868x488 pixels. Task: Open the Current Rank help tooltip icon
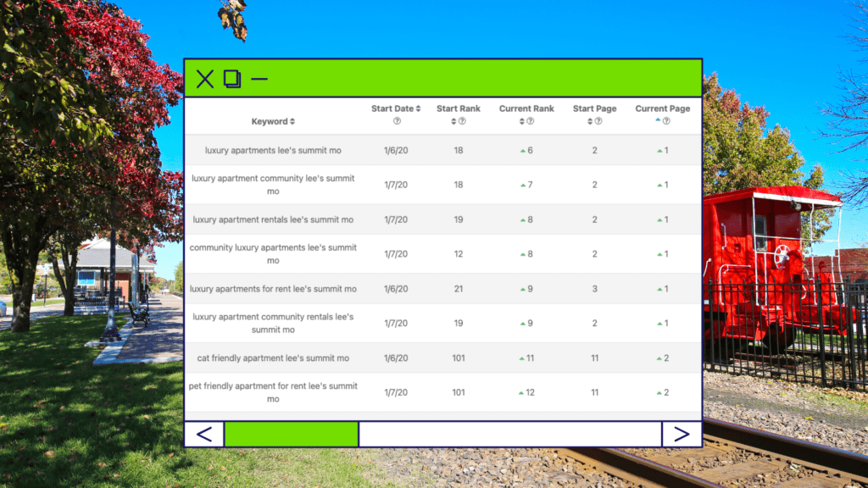[531, 121]
